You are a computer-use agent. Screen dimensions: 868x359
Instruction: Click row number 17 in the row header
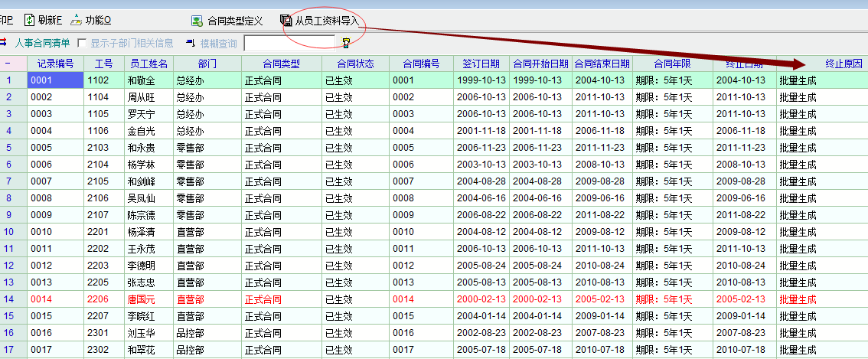click(8, 350)
